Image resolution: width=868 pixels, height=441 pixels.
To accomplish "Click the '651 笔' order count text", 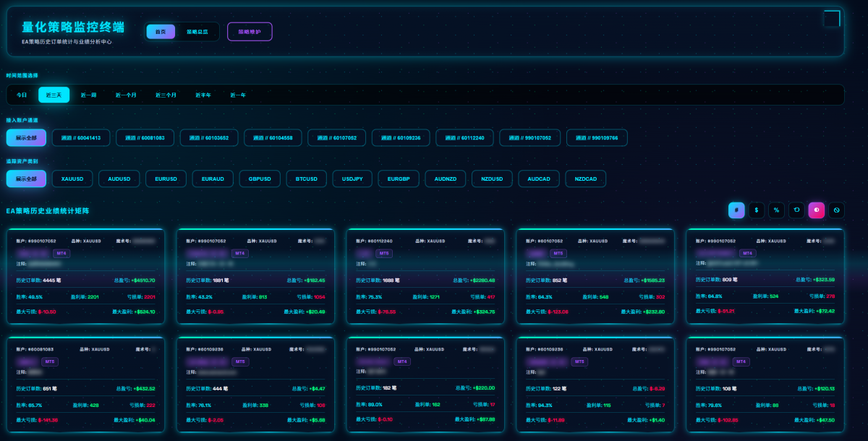I will [51, 388].
